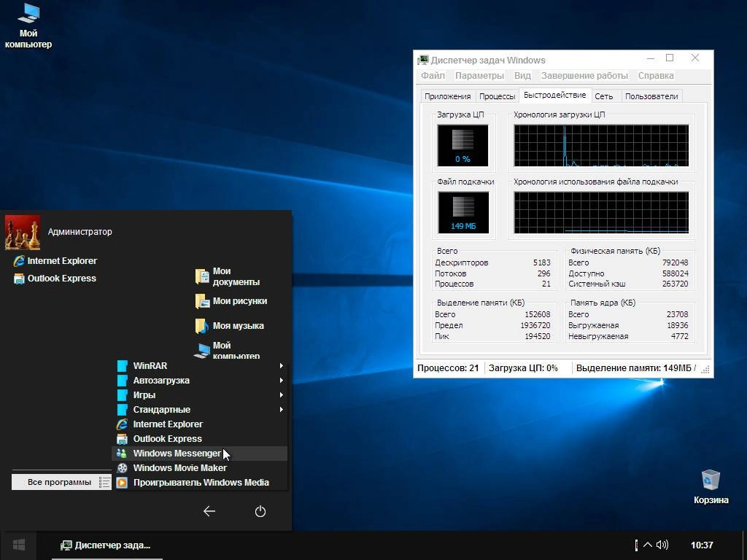
Task: Click status bar Процессов: 21 entry
Action: coord(448,368)
